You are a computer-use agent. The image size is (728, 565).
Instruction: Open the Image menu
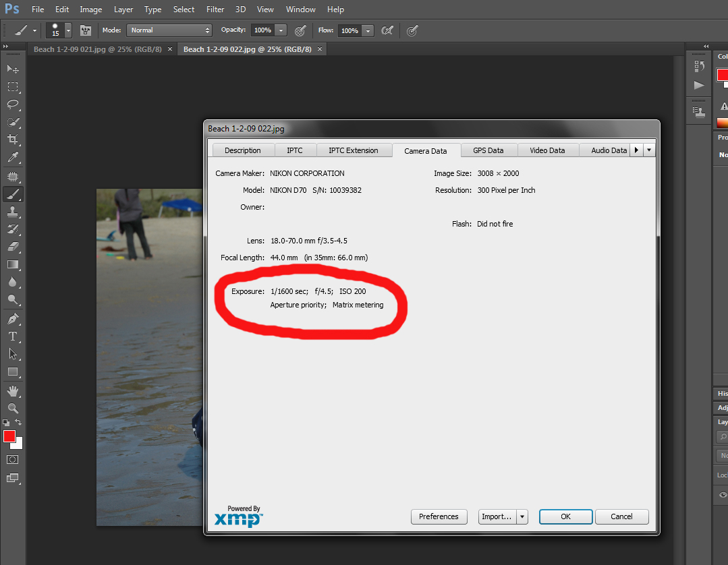[x=90, y=9]
